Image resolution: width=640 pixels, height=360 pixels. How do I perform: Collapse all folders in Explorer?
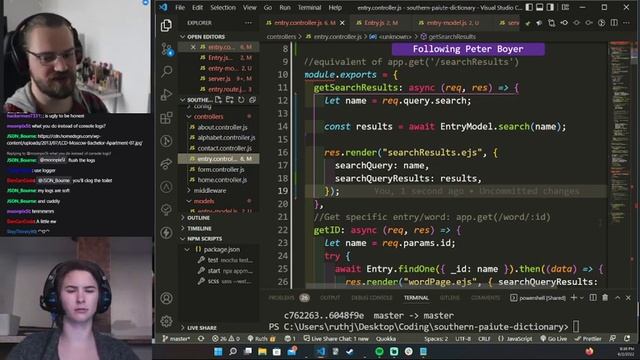pyautogui.click(x=252, y=100)
